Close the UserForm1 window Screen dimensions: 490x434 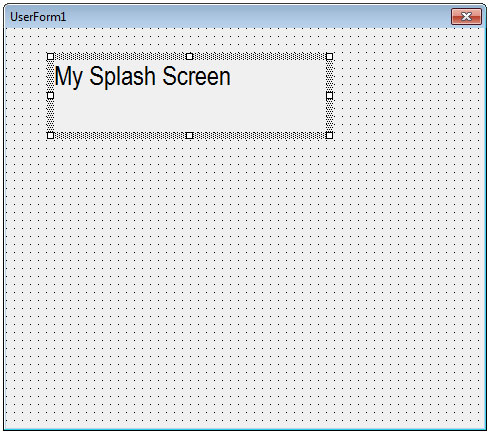click(466, 17)
